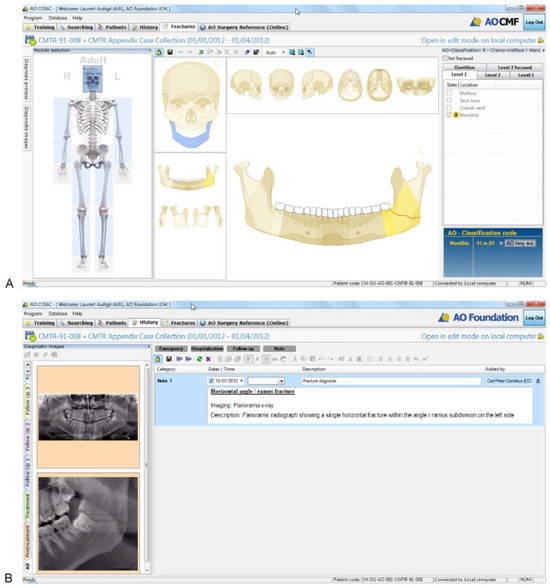Viewport: 550px width, 588px height.
Task: Click the Emergency button in history view
Action: [x=171, y=349]
